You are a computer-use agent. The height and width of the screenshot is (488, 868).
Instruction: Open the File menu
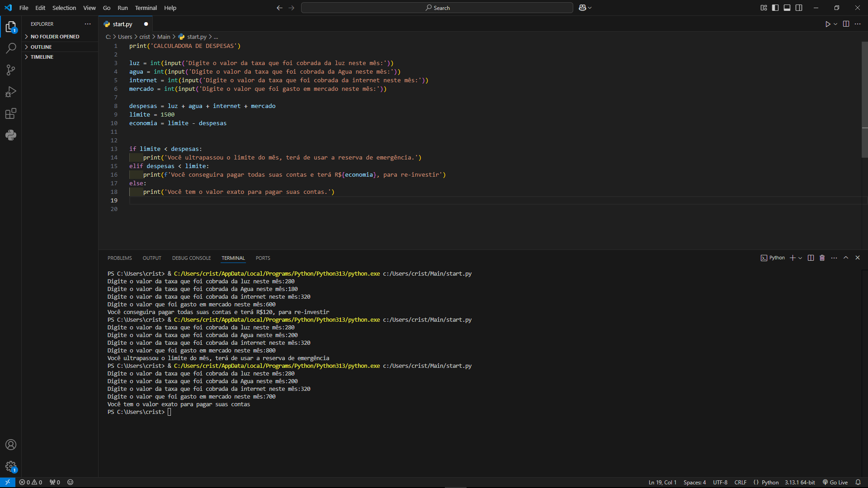point(24,8)
